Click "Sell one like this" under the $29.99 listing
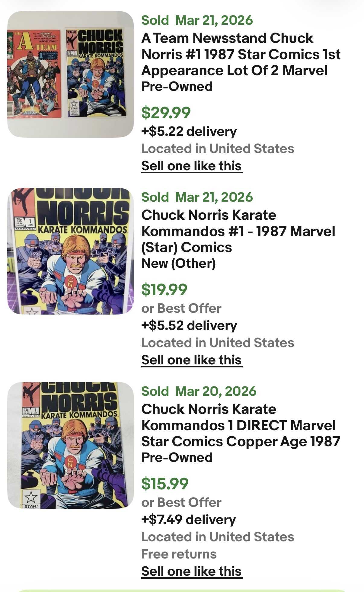 click(192, 166)
